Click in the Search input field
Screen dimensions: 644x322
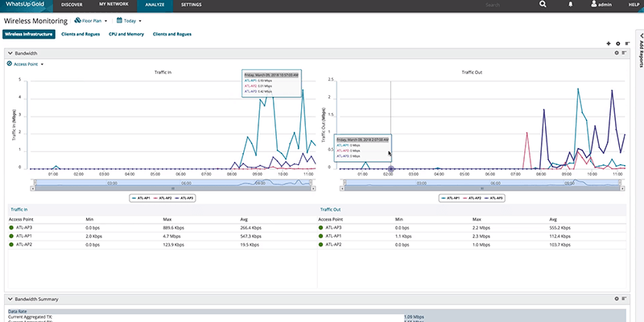pyautogui.click(x=499, y=5)
